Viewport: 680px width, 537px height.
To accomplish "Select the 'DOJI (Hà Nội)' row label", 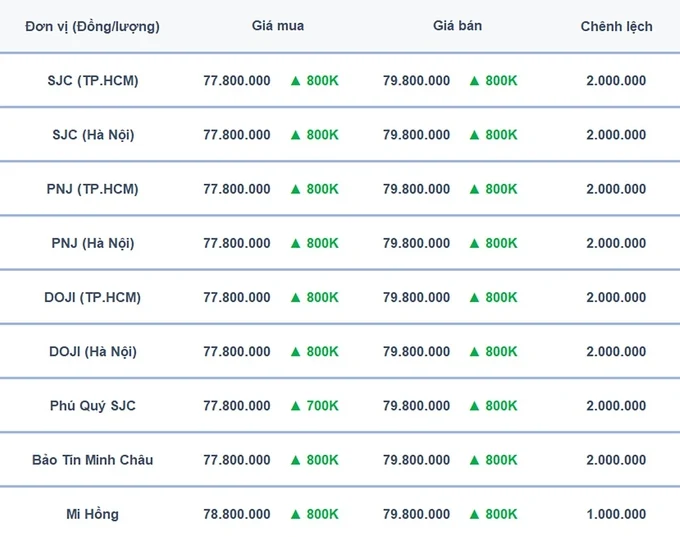I will click(93, 352).
